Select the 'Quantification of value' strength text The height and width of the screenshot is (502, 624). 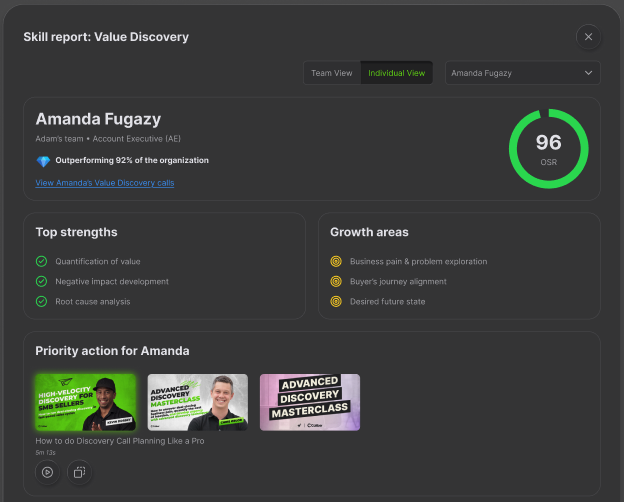tap(98, 262)
